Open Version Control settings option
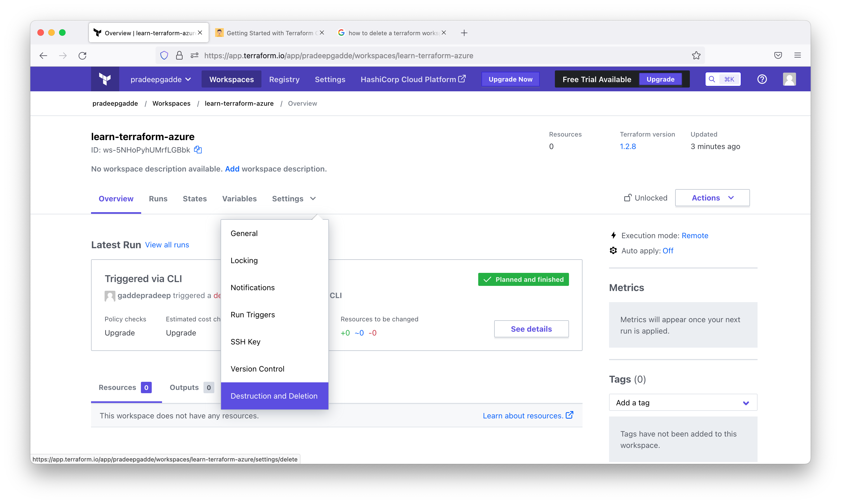Viewport: 841px width, 504px height. (x=274, y=369)
